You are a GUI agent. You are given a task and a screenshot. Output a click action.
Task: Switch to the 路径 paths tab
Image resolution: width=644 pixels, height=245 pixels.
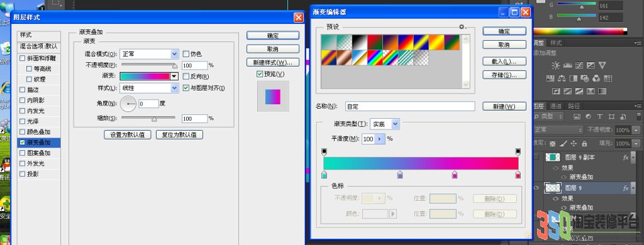(574, 106)
